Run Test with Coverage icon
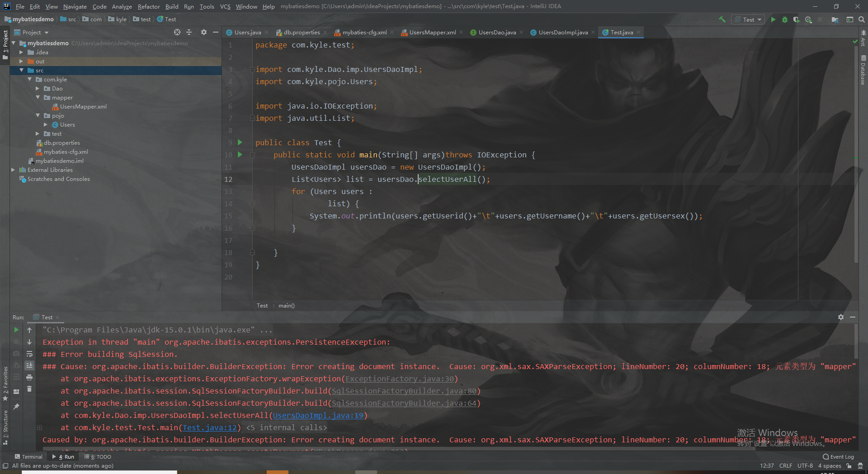Screen dimensions: 868x474 pos(797,19)
